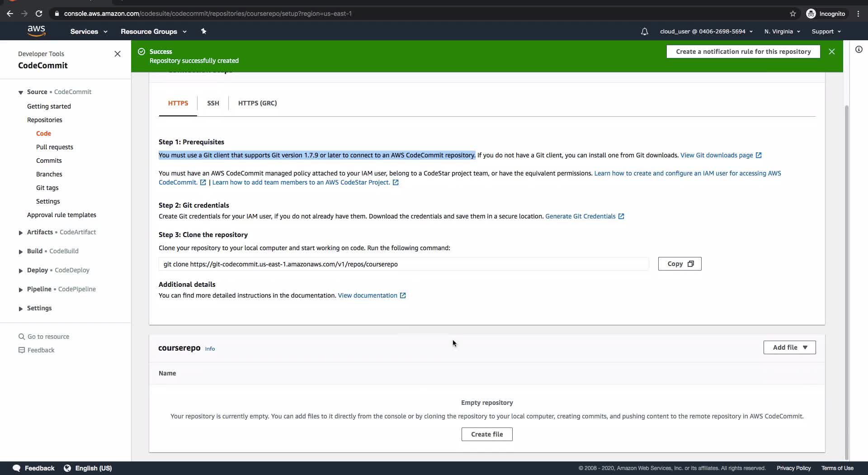Close the Developer Tools side panel
Viewport: 868px width, 475px height.
pyautogui.click(x=118, y=54)
